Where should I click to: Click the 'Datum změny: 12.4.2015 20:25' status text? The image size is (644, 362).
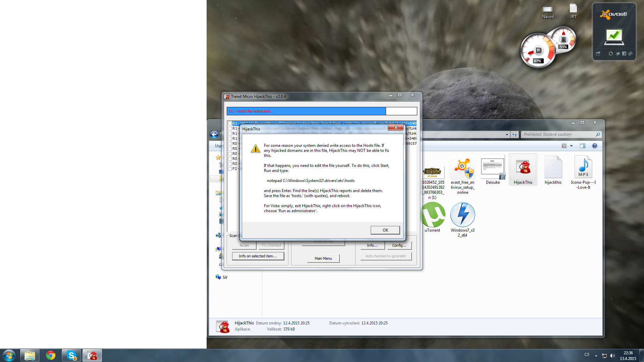[283, 323]
